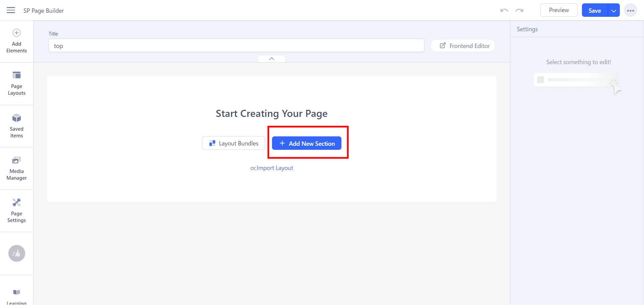Open the Media Manager
This screenshot has height=305, width=644.
pyautogui.click(x=16, y=169)
